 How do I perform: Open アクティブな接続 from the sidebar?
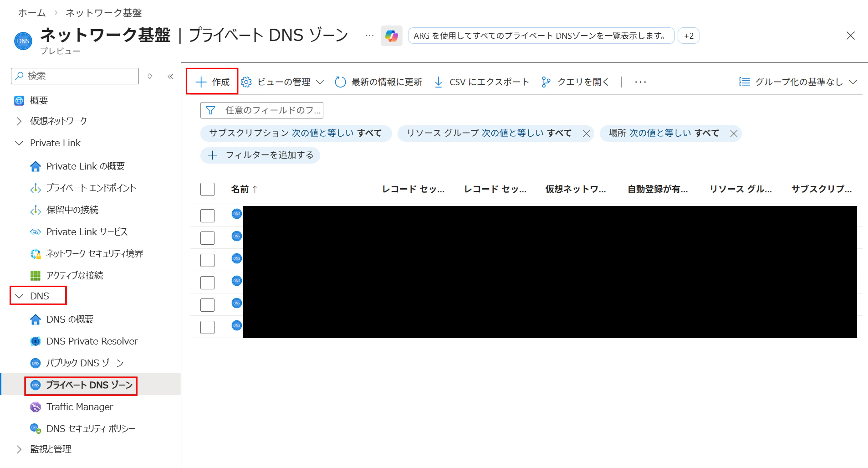76,275
